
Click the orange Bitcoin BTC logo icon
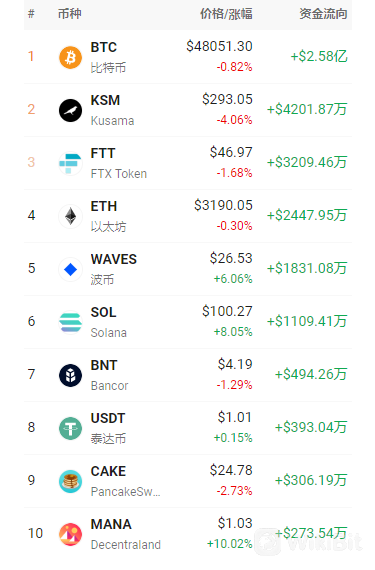[70, 57]
